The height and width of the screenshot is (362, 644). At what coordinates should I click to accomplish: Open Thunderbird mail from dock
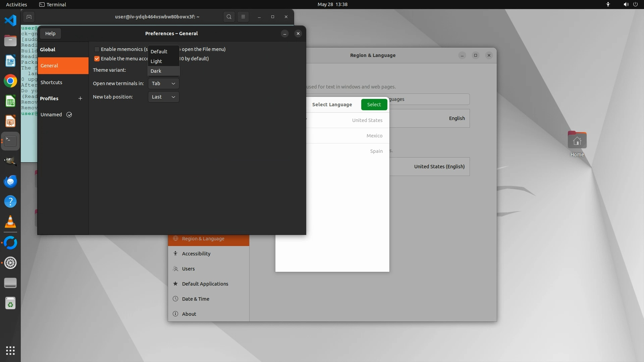(10, 181)
